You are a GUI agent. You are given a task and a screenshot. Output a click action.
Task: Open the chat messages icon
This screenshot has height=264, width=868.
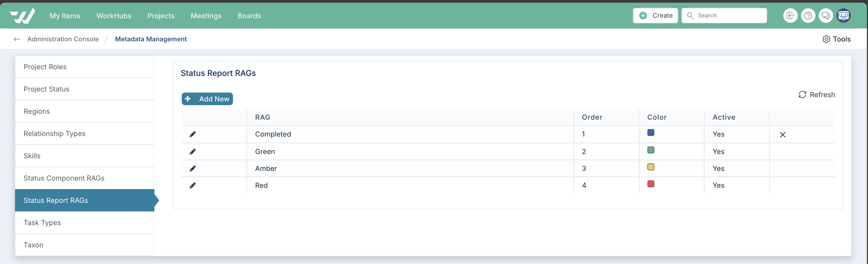point(826,16)
